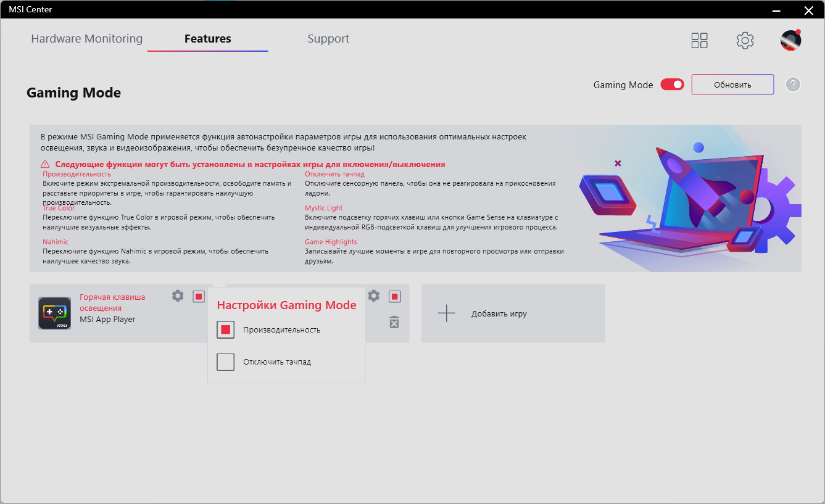Click the Game Highlights heading in the description
The image size is (825, 504).
(x=331, y=242)
